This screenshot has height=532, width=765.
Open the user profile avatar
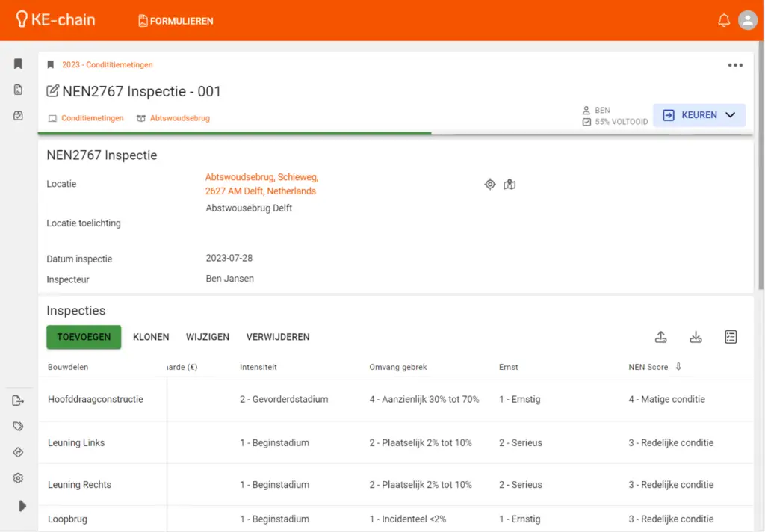pos(747,21)
